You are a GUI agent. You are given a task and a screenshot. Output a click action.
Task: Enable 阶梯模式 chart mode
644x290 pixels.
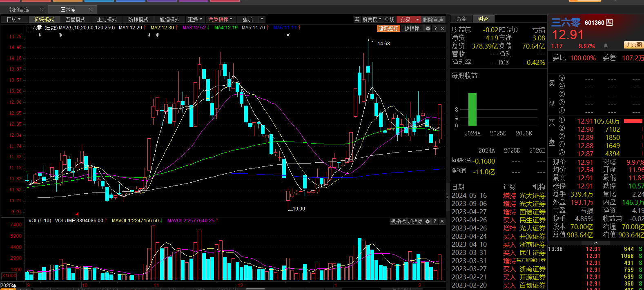click(x=138, y=19)
